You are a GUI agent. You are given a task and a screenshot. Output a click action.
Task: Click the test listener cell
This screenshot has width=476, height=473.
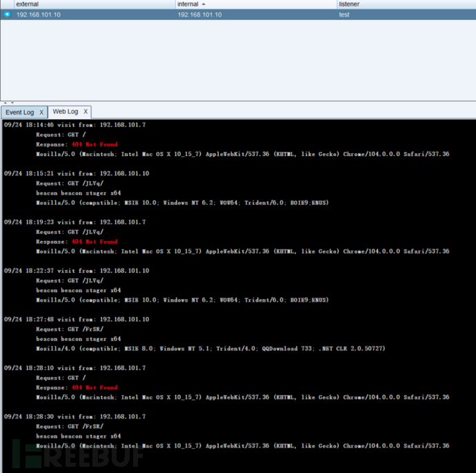point(344,15)
